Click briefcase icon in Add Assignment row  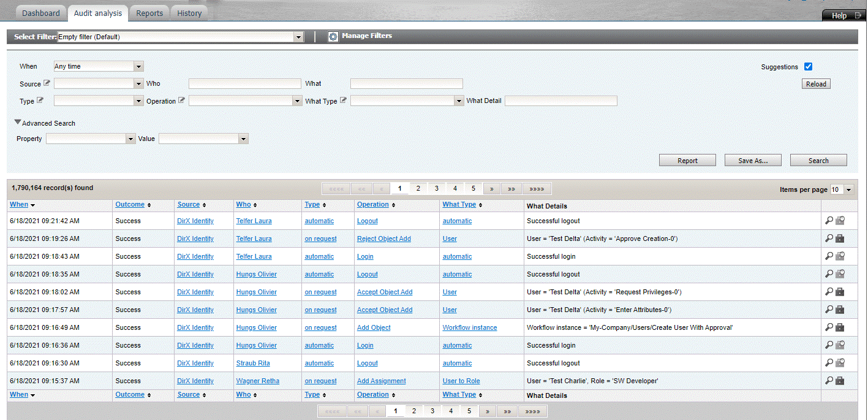click(x=840, y=381)
